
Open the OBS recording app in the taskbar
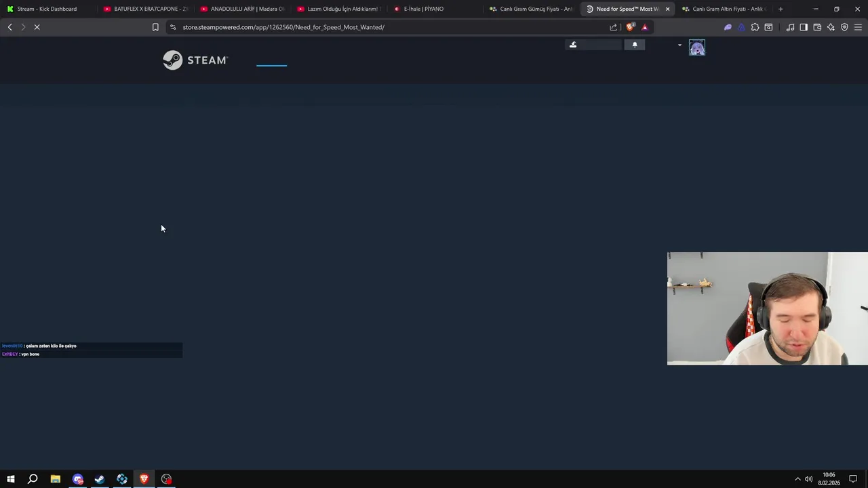coord(166,479)
